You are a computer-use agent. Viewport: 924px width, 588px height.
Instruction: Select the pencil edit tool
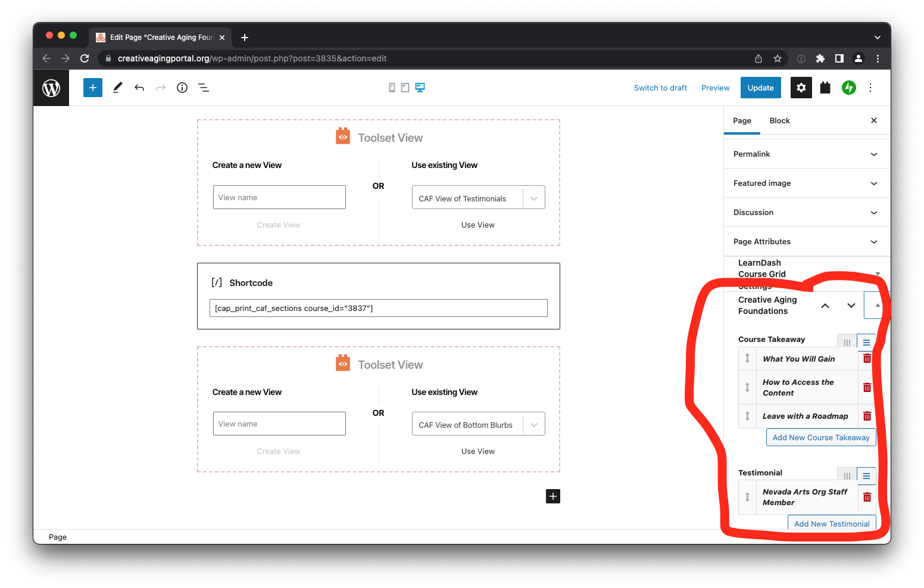117,88
